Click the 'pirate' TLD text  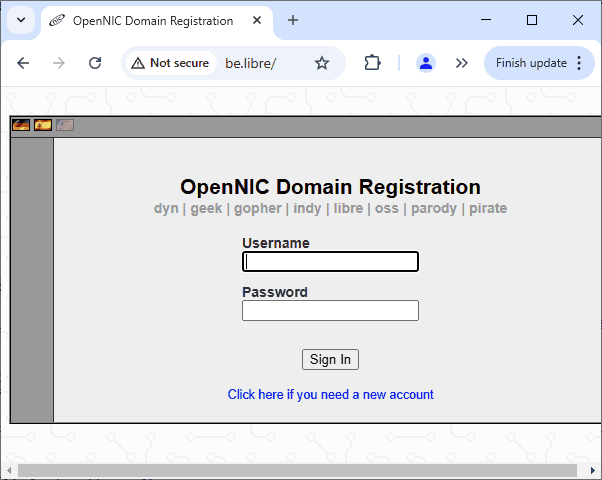click(488, 209)
